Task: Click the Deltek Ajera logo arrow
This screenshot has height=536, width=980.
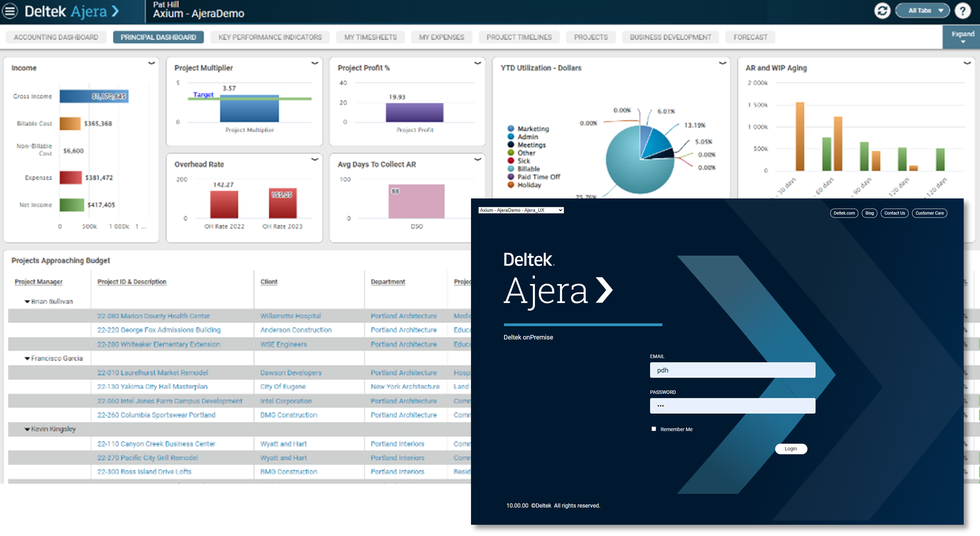Action: coord(115,11)
